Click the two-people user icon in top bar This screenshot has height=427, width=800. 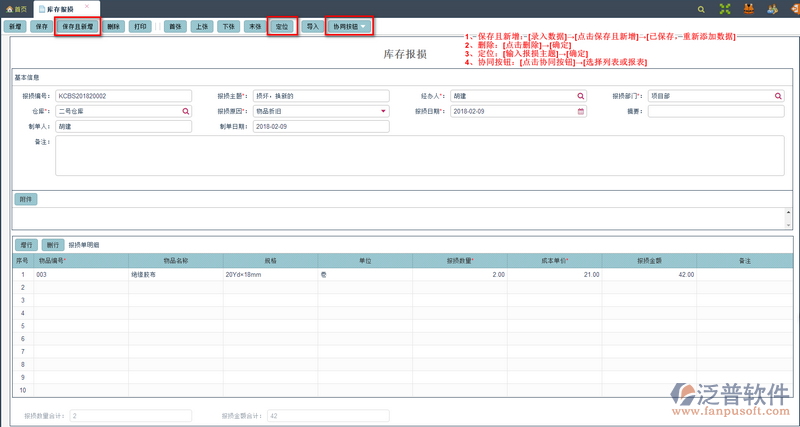[x=774, y=8]
